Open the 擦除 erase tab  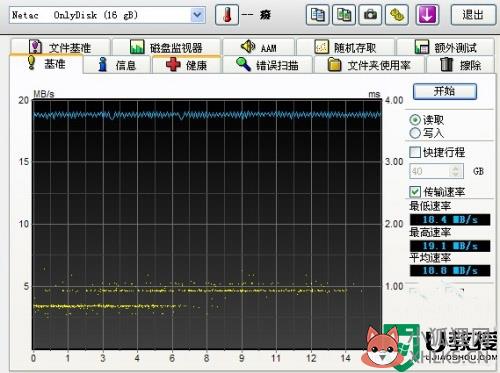(461, 65)
